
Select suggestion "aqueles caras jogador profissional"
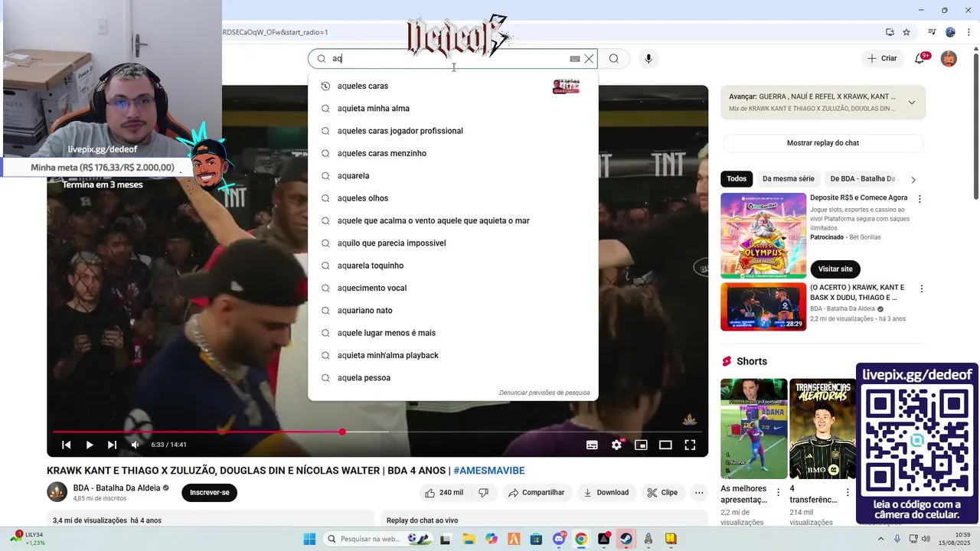tap(452, 131)
